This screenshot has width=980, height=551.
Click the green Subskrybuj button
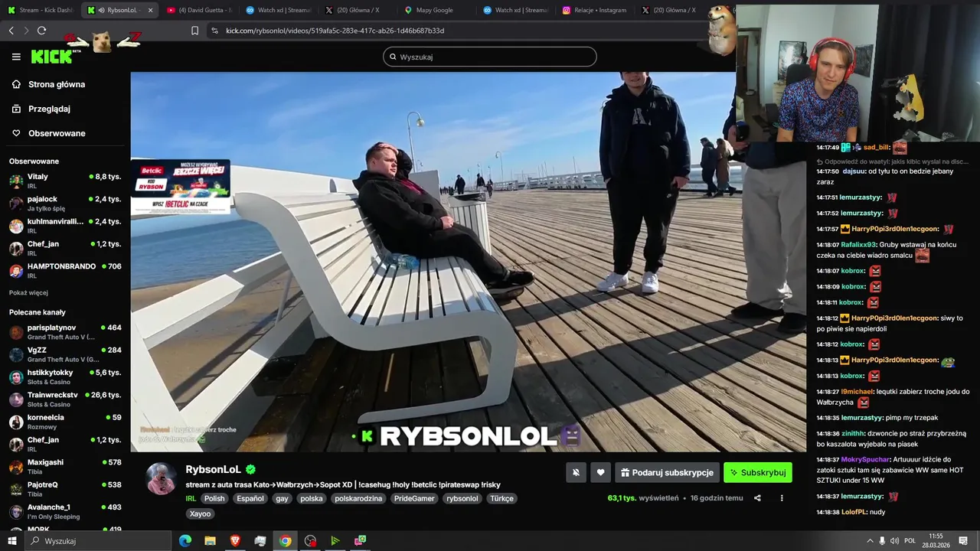pyautogui.click(x=758, y=473)
